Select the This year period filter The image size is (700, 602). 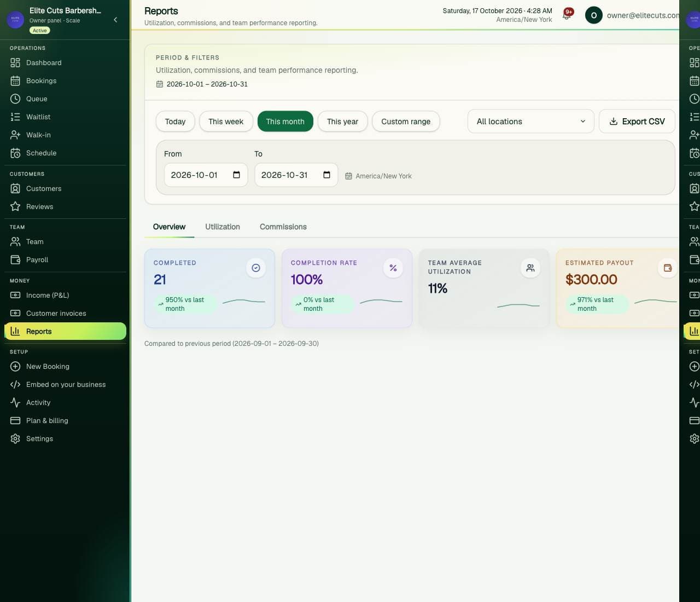tap(343, 121)
